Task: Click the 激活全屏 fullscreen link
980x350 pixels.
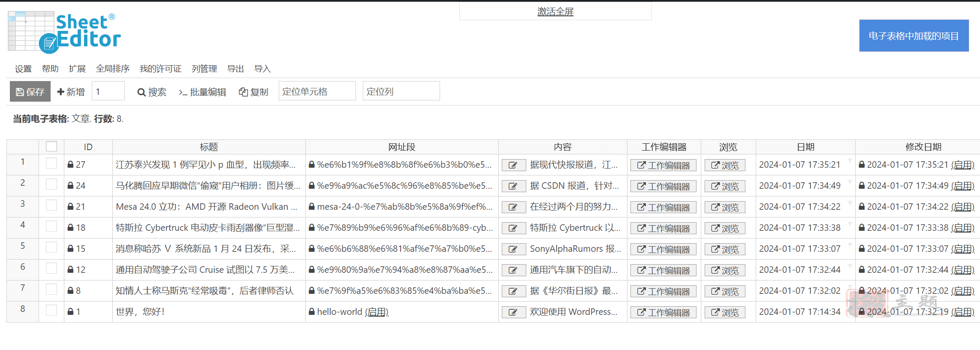Action: [555, 12]
